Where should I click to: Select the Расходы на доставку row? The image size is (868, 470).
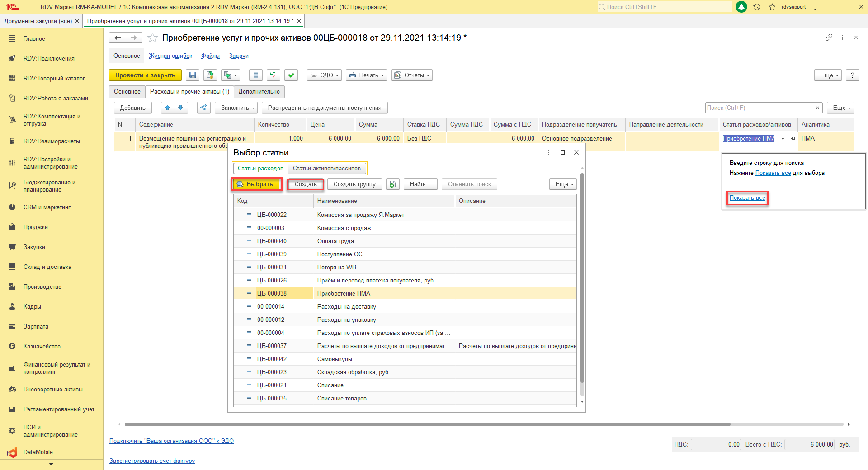tap(346, 307)
